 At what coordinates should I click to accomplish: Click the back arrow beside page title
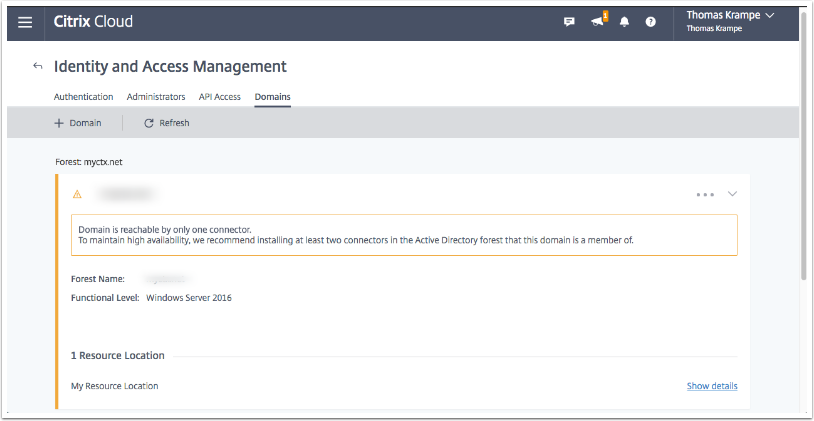(37, 66)
